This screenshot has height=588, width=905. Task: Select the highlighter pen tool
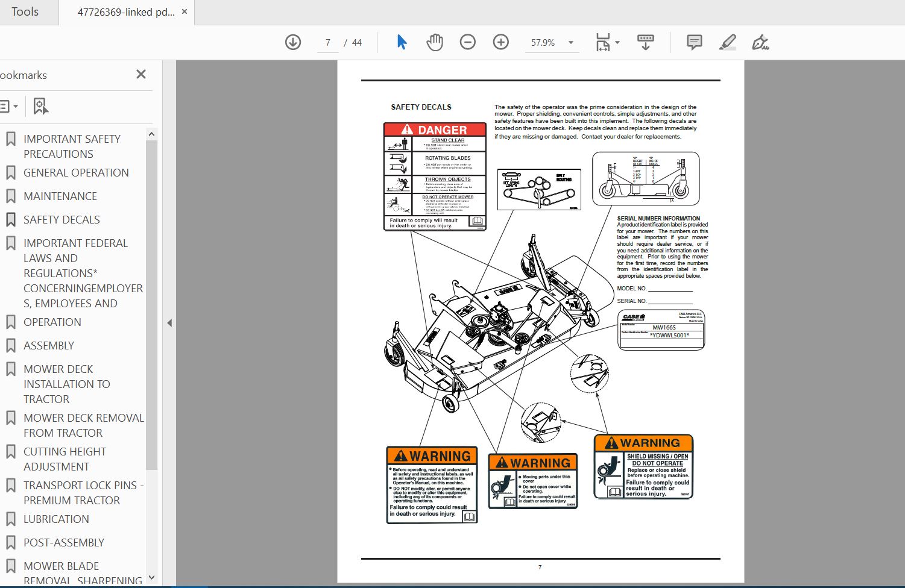pyautogui.click(x=728, y=42)
